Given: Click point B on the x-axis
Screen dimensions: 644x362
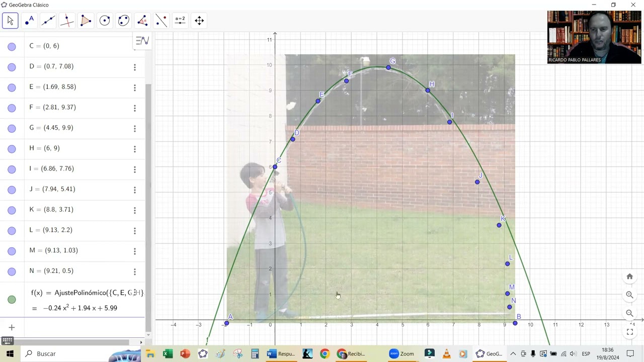Looking at the screenshot, I should (515, 323).
